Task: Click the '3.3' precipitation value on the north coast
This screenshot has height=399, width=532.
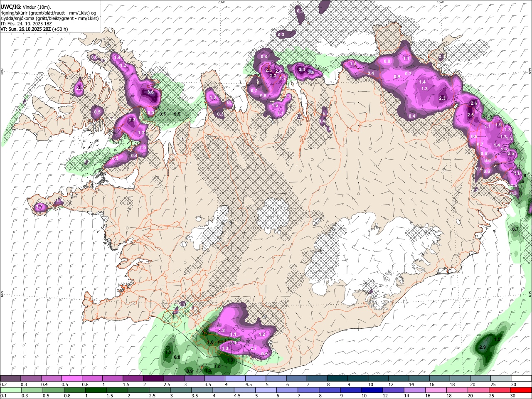Action: 302,69
